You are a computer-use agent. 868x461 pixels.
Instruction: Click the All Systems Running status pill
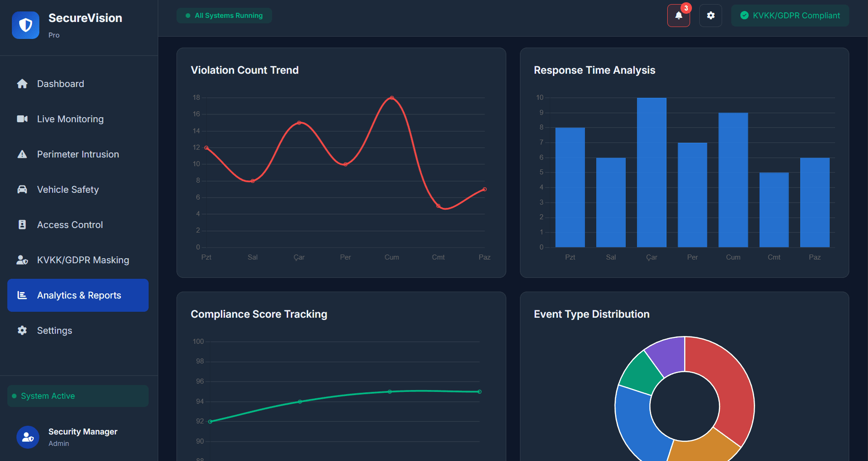224,16
